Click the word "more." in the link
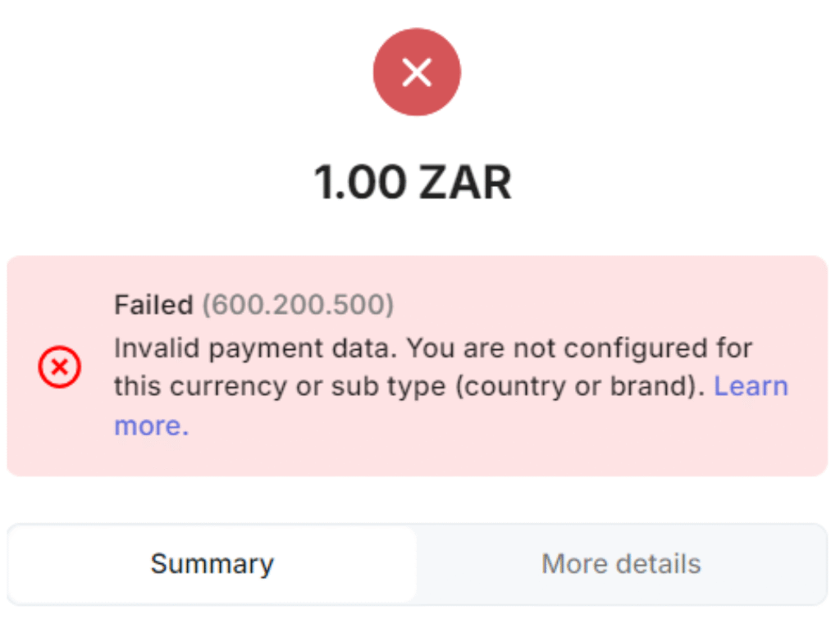Viewport: 840px width, 637px height. [151, 426]
